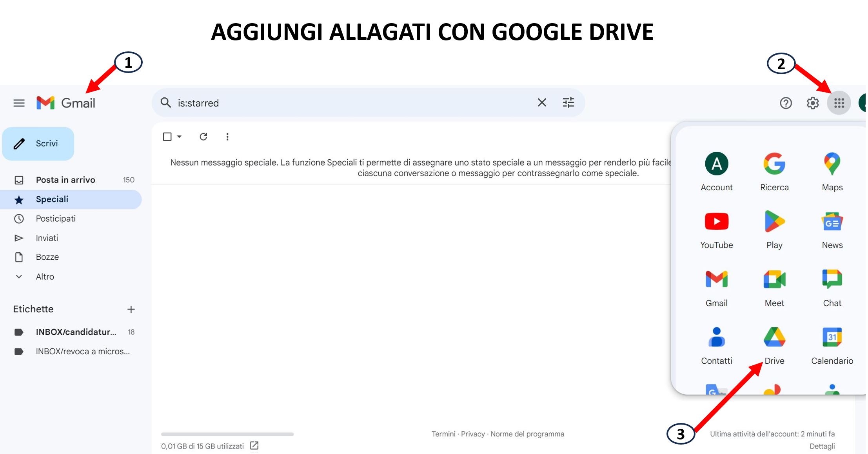Show search options filter icon
The height and width of the screenshot is (454, 868).
point(568,103)
